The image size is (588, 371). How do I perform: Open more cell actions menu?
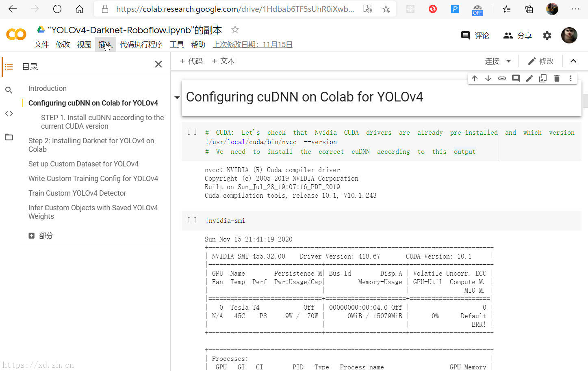[571, 78]
